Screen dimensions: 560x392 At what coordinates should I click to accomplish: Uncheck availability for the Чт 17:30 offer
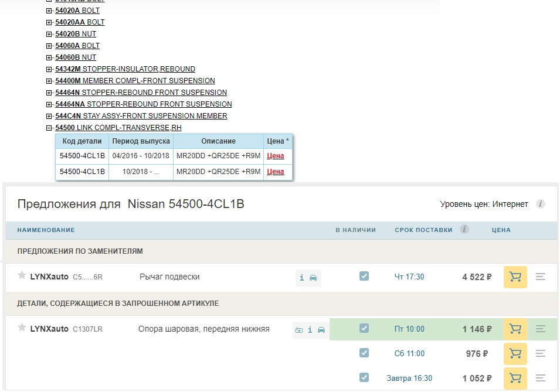pos(364,277)
